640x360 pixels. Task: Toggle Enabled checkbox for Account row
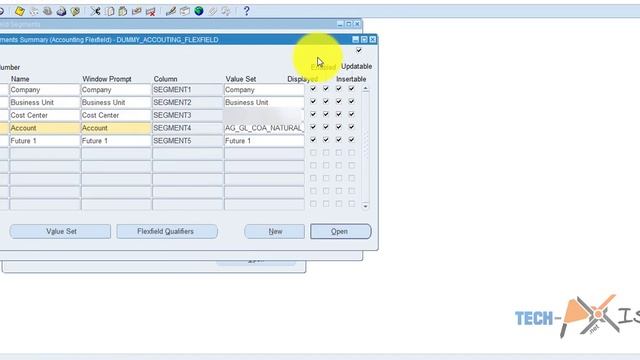point(326,127)
